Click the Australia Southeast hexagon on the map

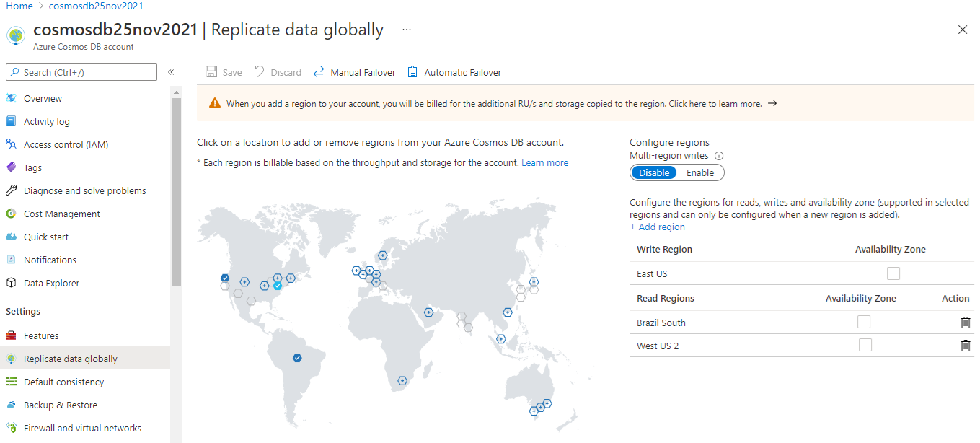pos(534,411)
